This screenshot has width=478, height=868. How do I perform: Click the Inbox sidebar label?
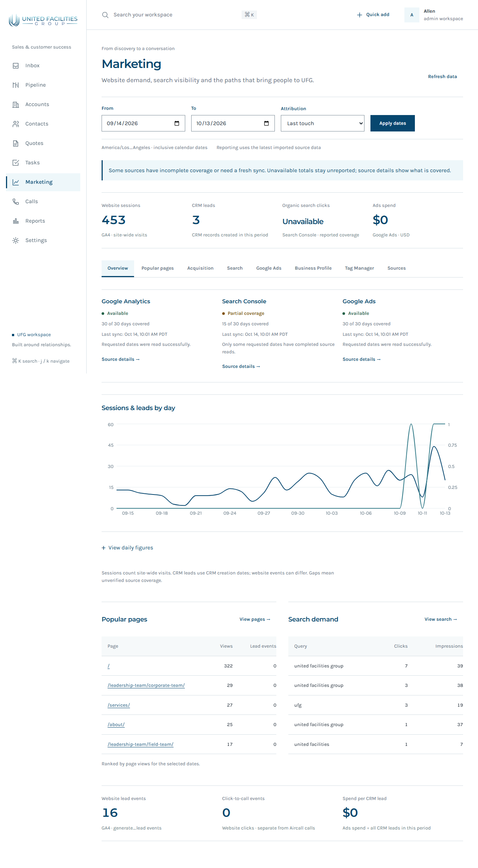pyautogui.click(x=32, y=66)
